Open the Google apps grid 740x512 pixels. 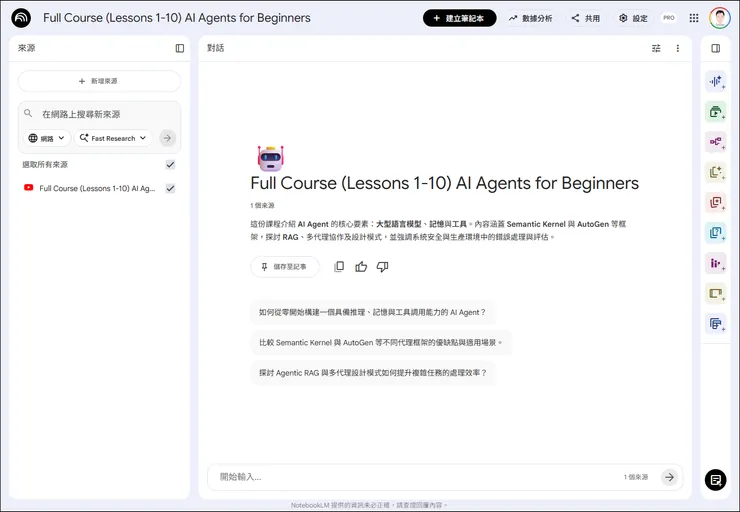pos(694,18)
